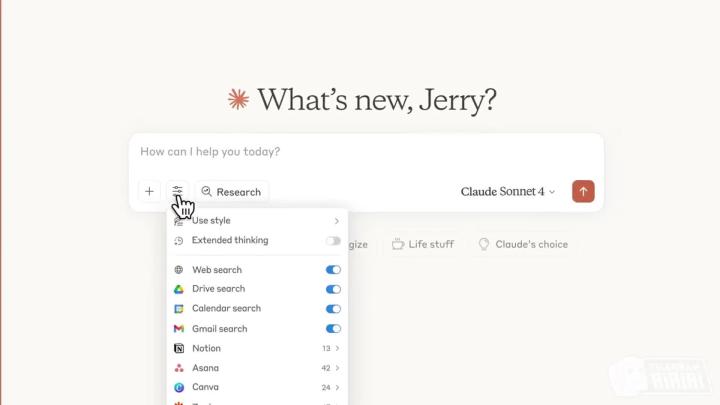Click the Asana logo icon

(x=179, y=368)
